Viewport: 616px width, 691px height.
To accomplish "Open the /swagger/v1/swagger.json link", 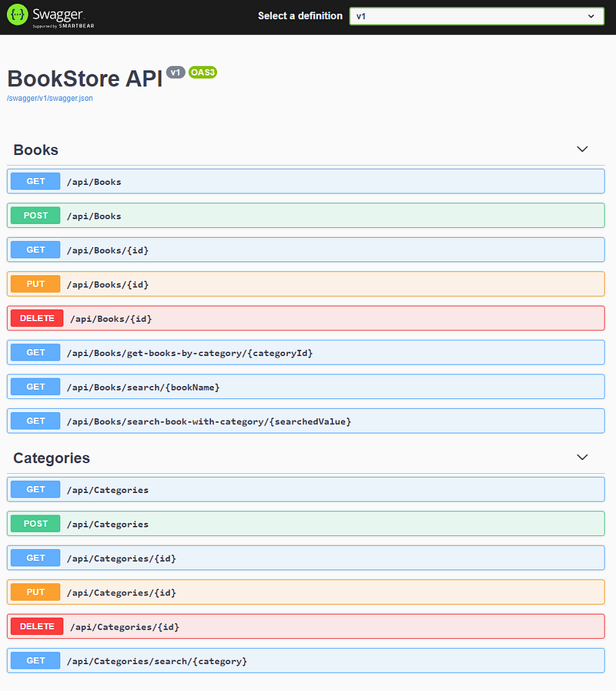I will [x=49, y=99].
